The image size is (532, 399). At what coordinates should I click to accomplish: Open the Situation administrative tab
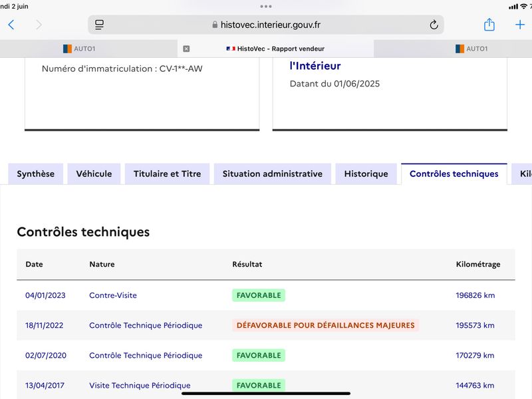coord(273,174)
